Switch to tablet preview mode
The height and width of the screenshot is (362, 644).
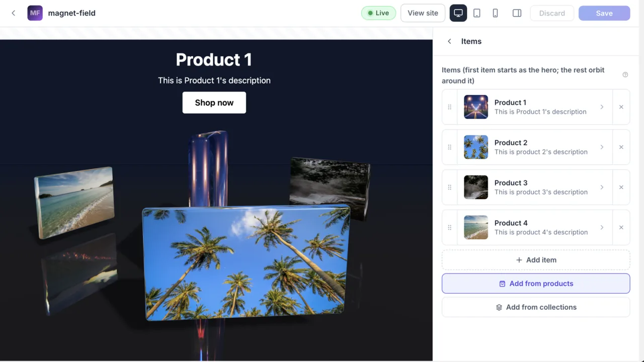[x=477, y=13]
